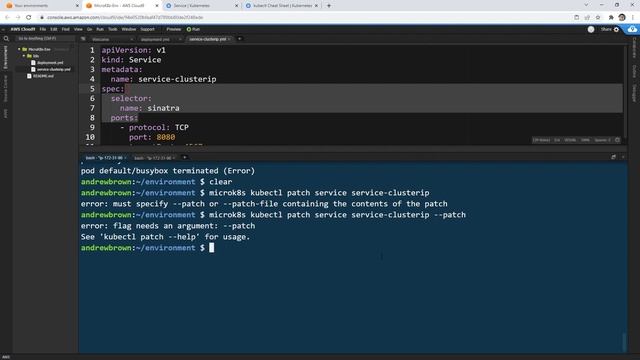
Task: Close the Welcome editor tab
Action: coord(131,39)
